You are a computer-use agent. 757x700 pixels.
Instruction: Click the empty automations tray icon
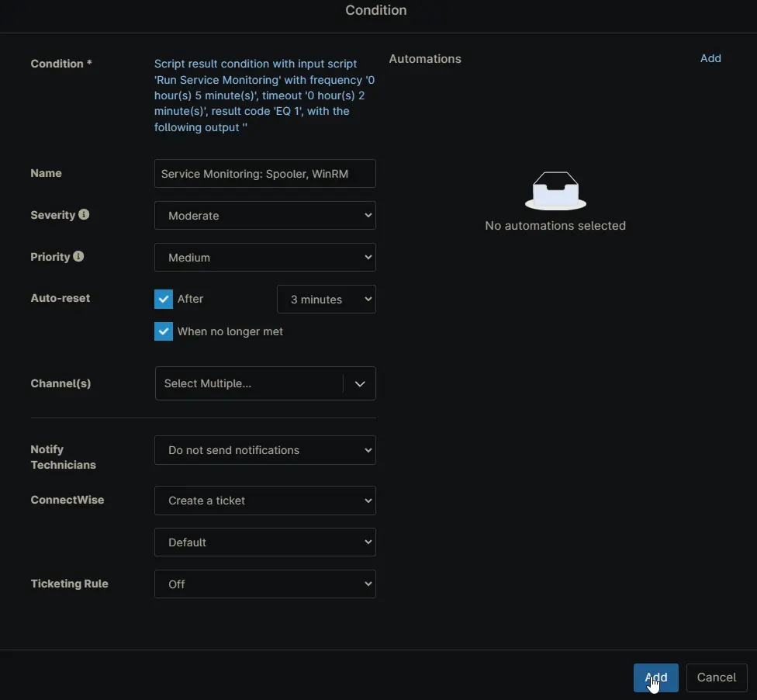555,191
